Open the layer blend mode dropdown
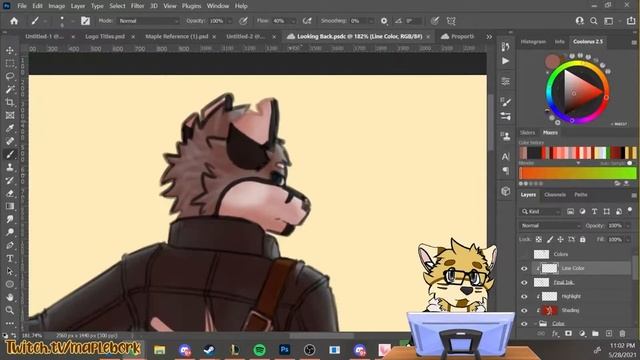Viewport: 640px width, 360px height. [551, 226]
